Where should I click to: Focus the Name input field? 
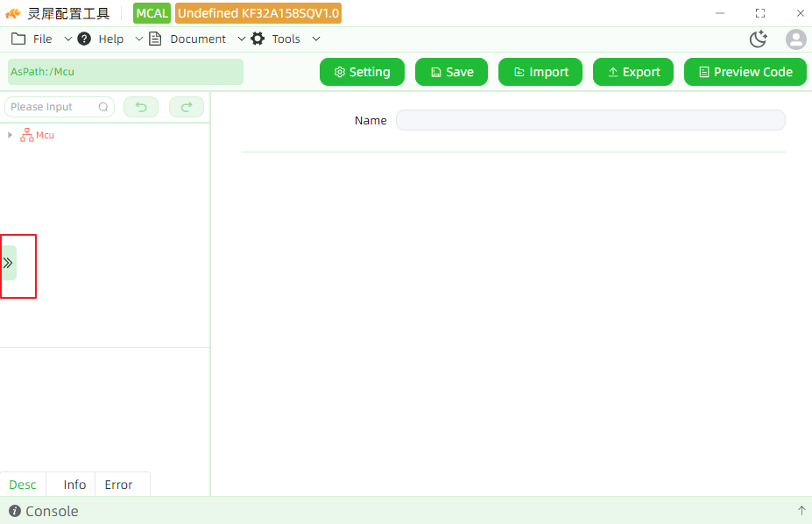pyautogui.click(x=590, y=120)
